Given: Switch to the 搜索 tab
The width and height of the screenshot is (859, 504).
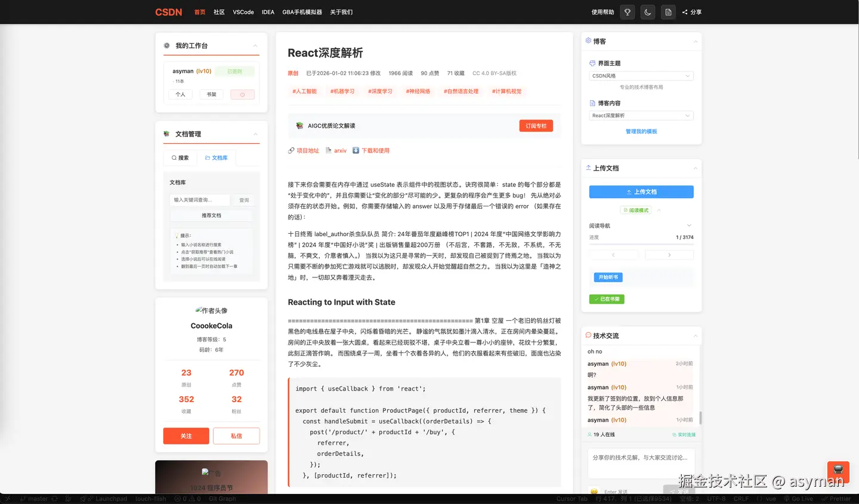Looking at the screenshot, I should (180, 158).
